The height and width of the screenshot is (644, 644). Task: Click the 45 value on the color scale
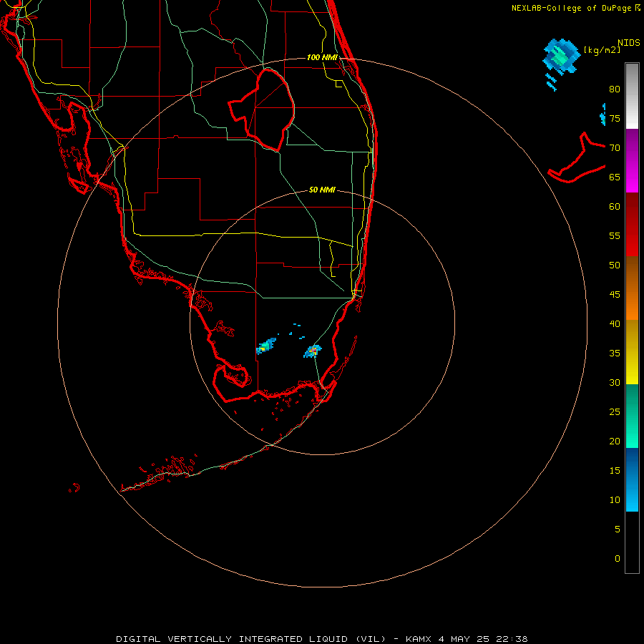click(x=615, y=295)
